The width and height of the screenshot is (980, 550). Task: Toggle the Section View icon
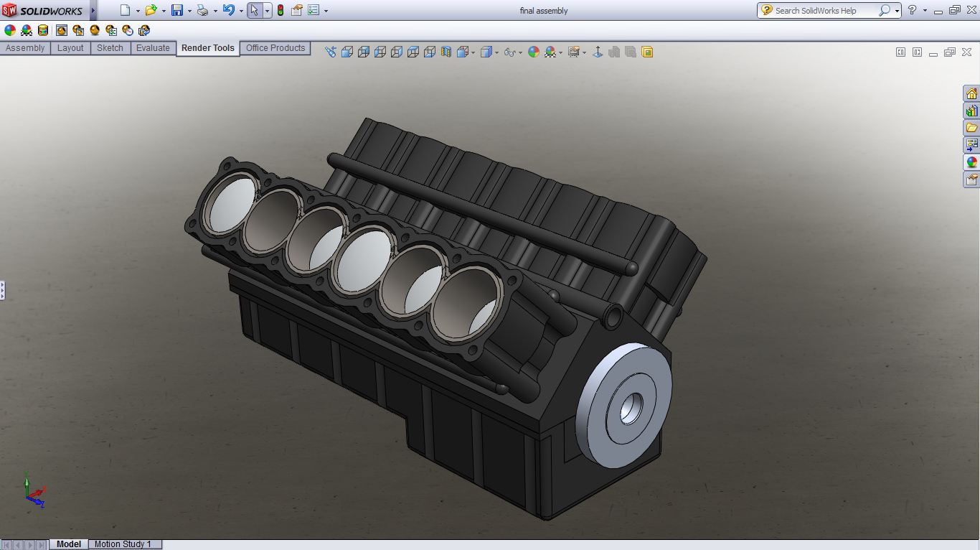pyautogui.click(x=446, y=52)
